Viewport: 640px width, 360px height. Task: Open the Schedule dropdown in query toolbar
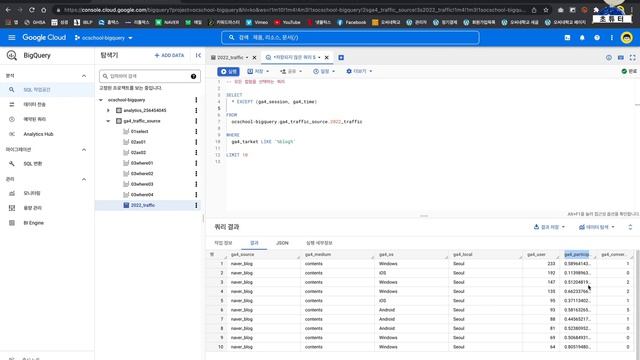pos(324,71)
